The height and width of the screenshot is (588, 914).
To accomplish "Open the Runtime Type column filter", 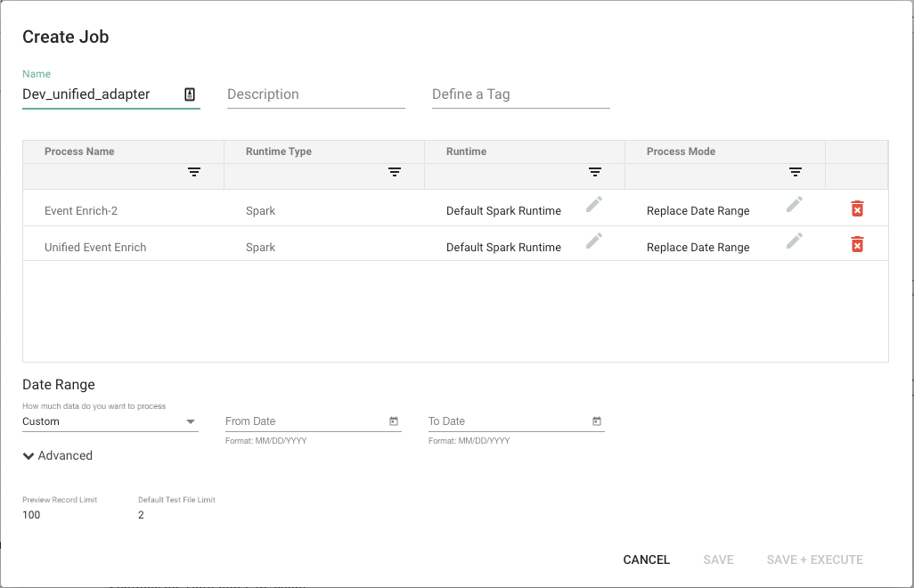I will 395,173.
